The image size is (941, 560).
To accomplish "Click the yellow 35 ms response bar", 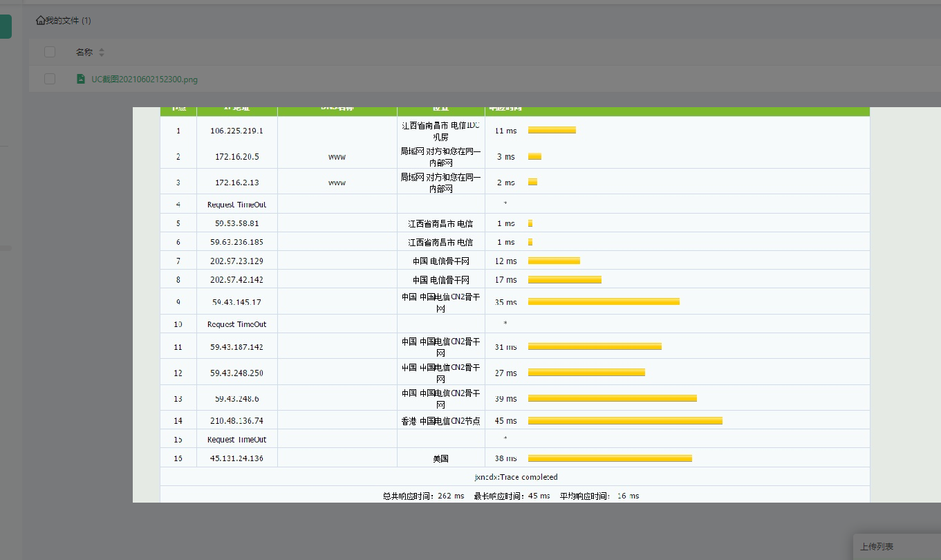I will click(x=604, y=301).
